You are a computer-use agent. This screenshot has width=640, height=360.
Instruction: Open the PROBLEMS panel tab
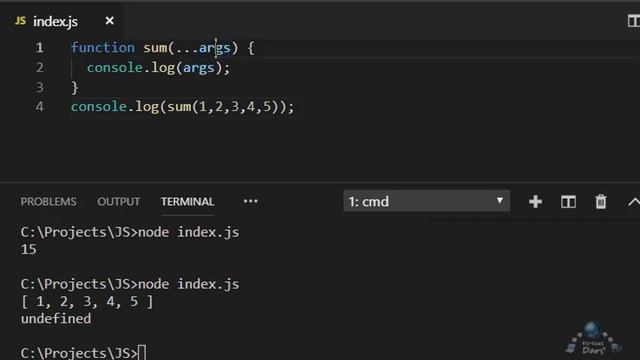[49, 201]
